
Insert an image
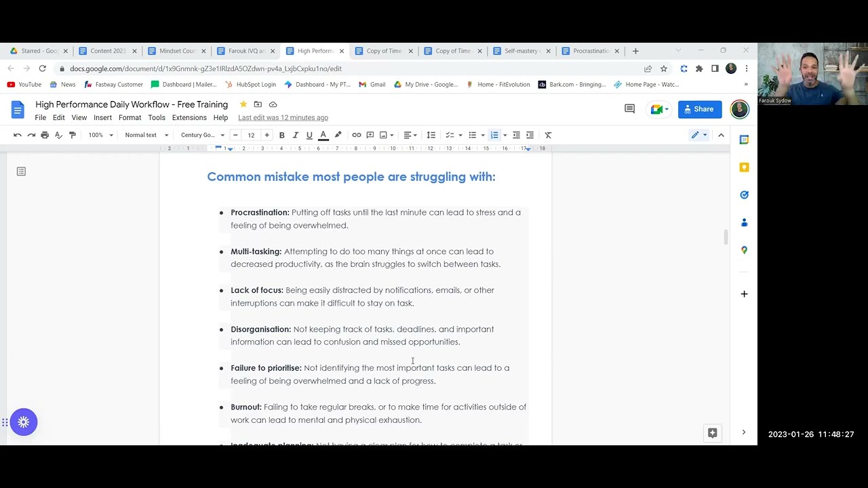coord(384,135)
